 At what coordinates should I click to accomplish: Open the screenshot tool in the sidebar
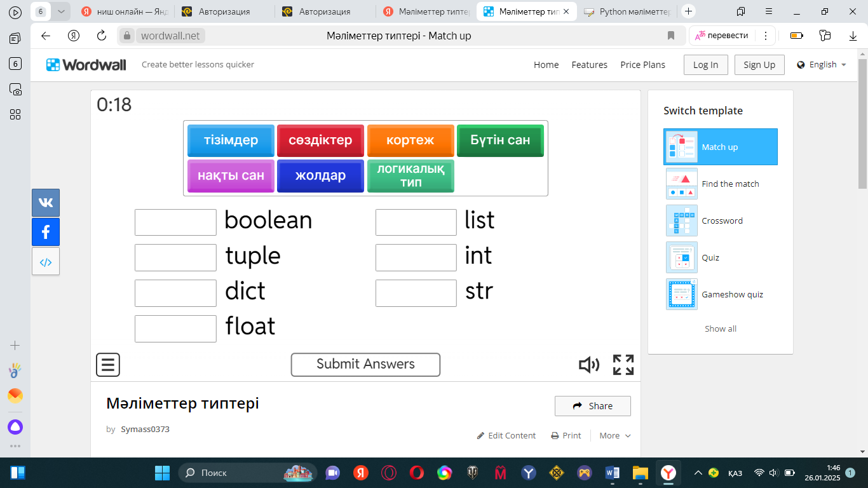[15, 89]
